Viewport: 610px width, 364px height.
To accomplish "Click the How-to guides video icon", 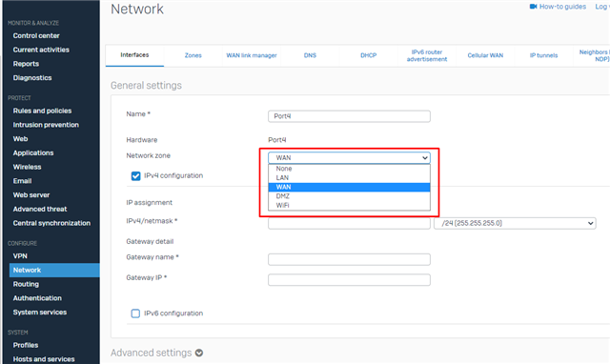I will tap(533, 7).
